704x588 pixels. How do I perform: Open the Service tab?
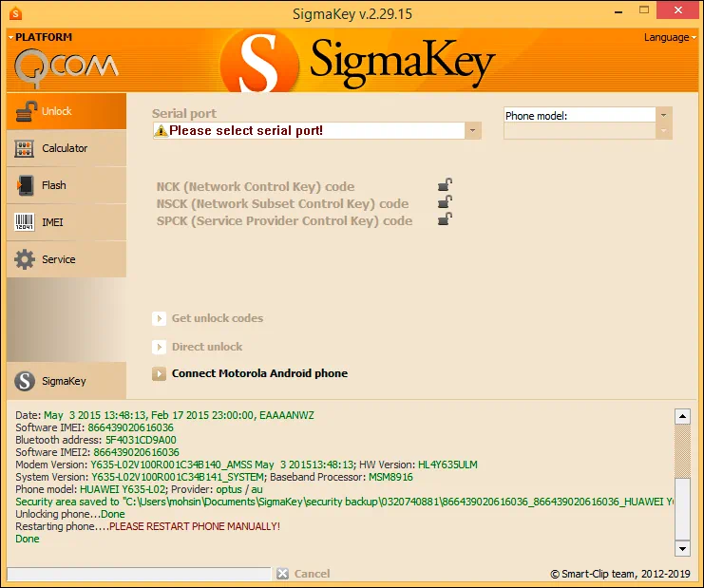coord(67,259)
